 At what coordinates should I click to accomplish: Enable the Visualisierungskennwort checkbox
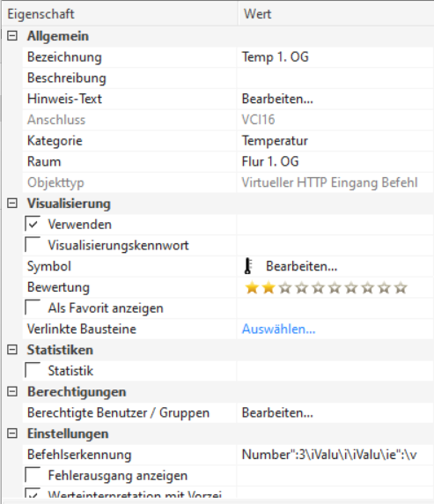point(33,245)
